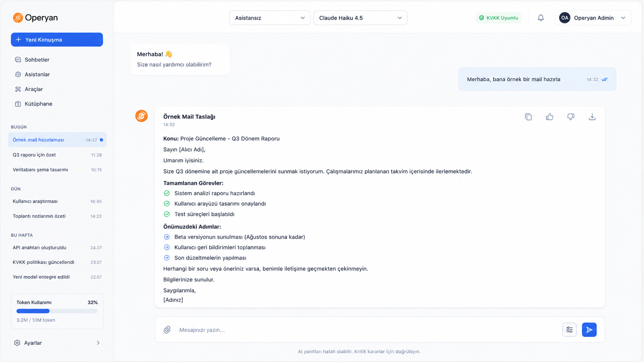The image size is (644, 362).
Task: Click the Kütüphane library icon
Action: (18, 104)
